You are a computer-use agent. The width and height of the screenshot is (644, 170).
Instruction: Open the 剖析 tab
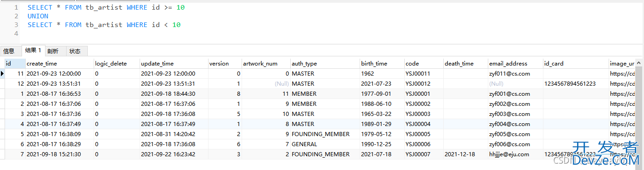click(53, 51)
